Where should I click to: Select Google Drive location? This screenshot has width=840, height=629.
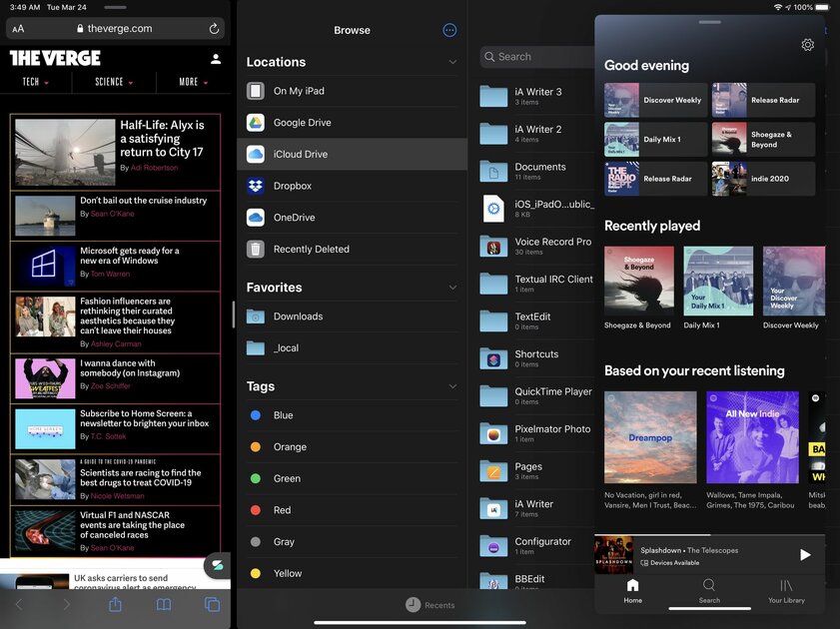(x=352, y=123)
